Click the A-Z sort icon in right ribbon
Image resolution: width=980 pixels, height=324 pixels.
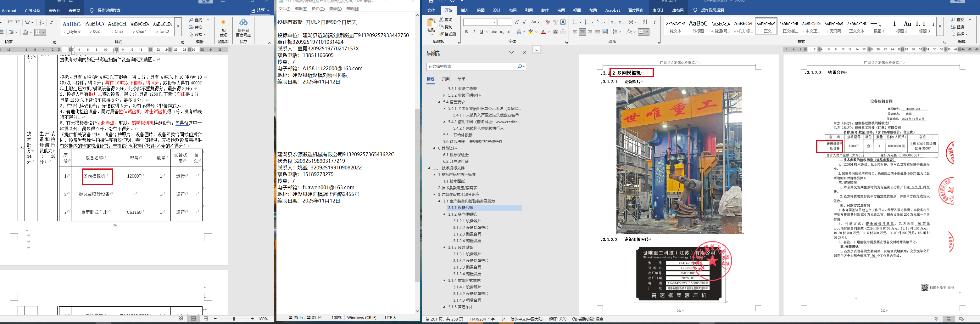click(645, 22)
